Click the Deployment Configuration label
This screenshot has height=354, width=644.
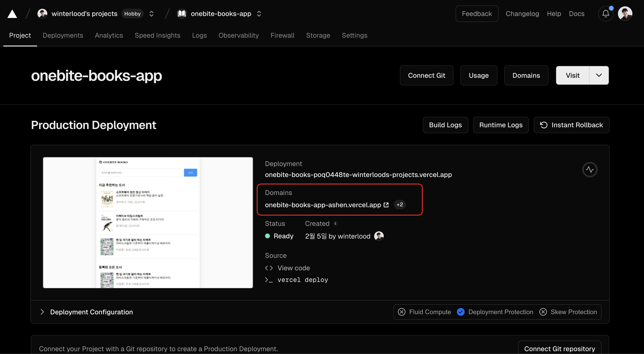(92, 312)
